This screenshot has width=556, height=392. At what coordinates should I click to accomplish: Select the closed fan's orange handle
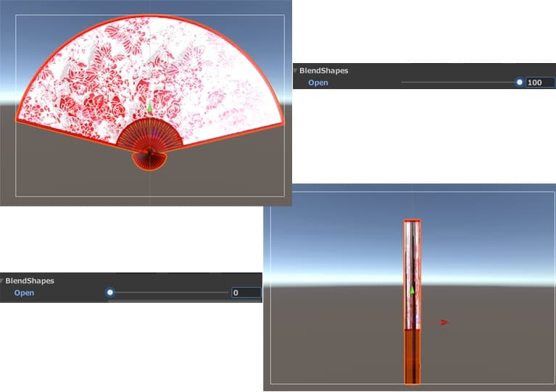[x=412, y=356]
